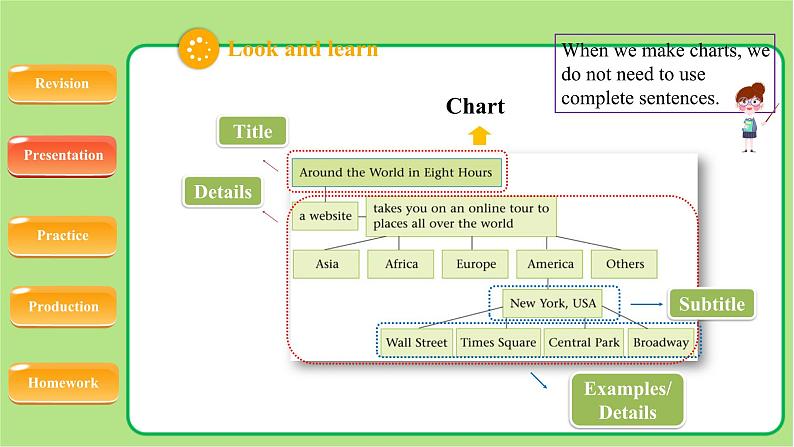794x447 pixels.
Task: Click the Times Square box
Action: click(x=498, y=342)
